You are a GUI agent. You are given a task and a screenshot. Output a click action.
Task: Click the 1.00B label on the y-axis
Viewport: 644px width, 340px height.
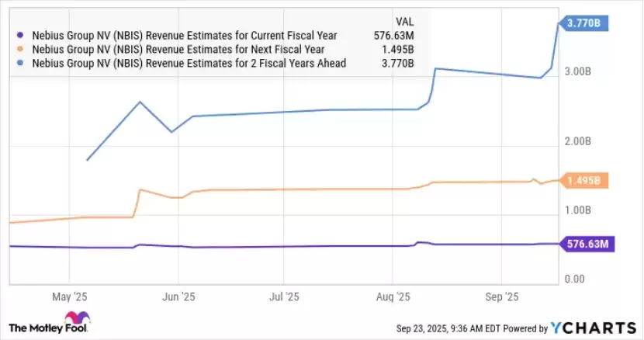click(580, 210)
